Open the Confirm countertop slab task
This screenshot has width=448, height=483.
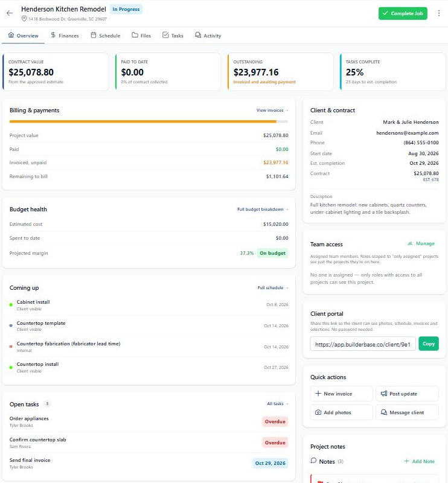pyautogui.click(x=149, y=443)
